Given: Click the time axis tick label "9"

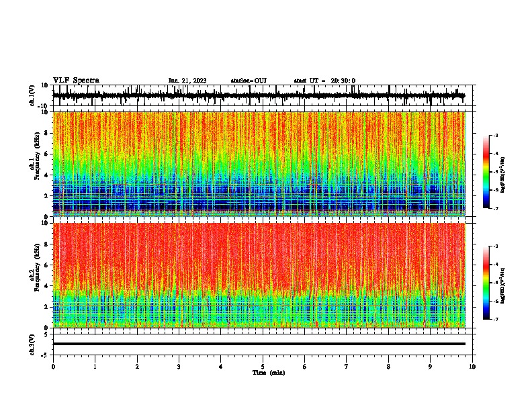Looking at the screenshot, I should 430,367.
